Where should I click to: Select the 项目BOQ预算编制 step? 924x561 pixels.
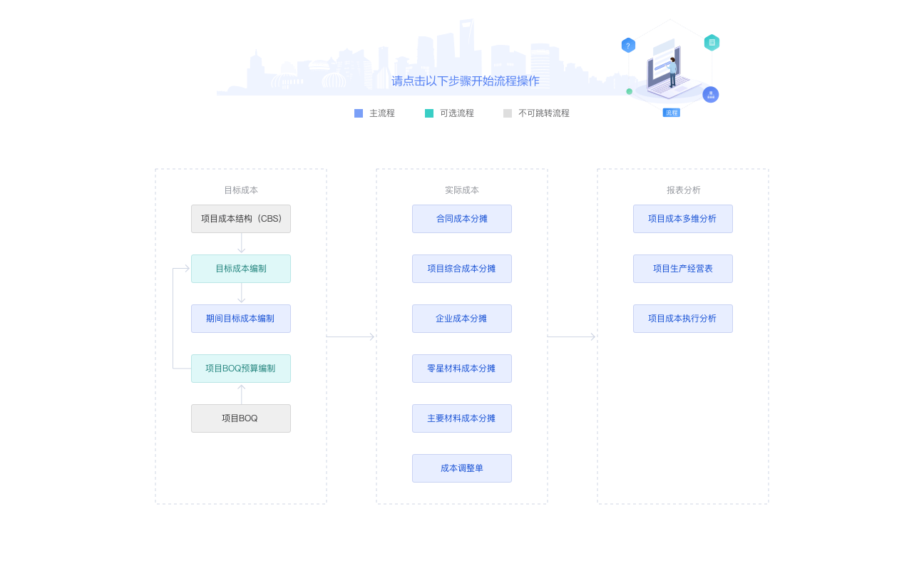click(x=241, y=369)
